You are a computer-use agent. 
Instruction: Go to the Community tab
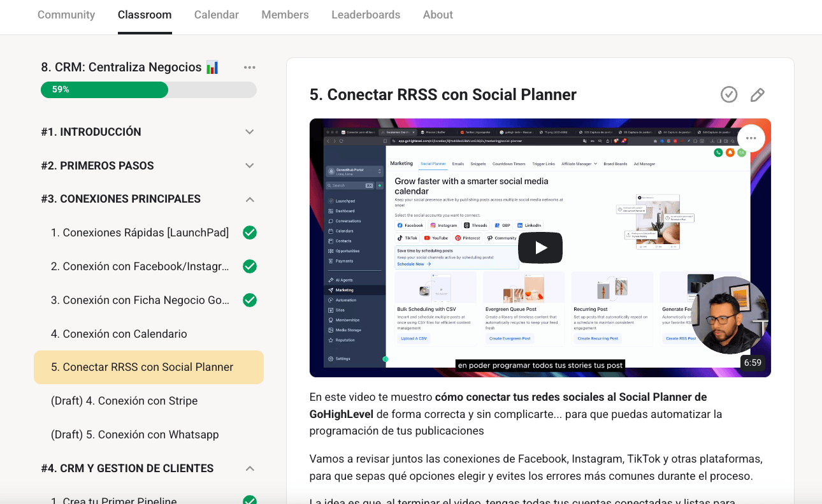tap(66, 15)
